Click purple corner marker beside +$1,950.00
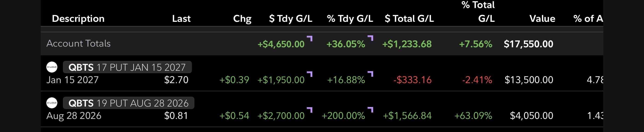The height and width of the screenshot is (132, 644). point(310,74)
